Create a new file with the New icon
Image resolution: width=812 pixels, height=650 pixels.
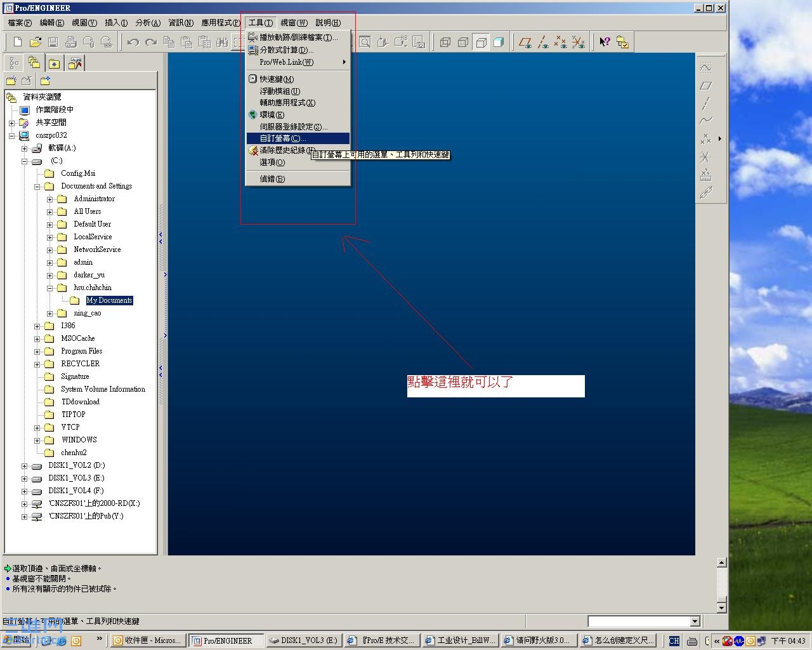click(18, 42)
